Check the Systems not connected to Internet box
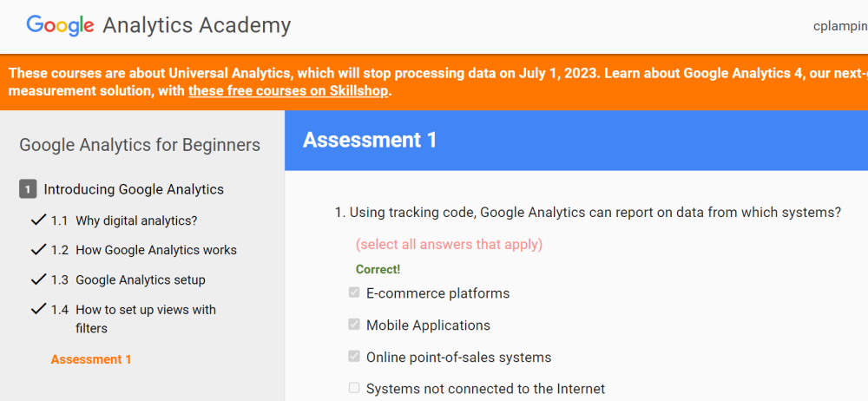868x401 pixels. click(354, 388)
